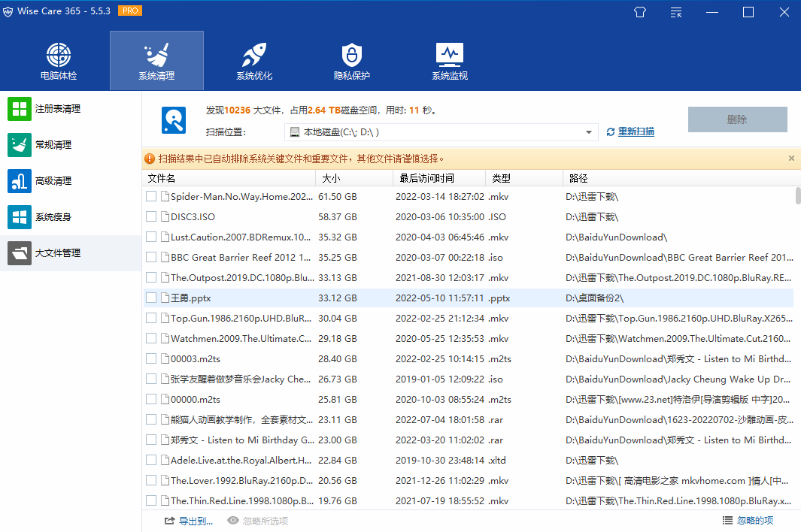Tick the checkbox for 王勇.pptx
This screenshot has height=532, width=801.
151,298
